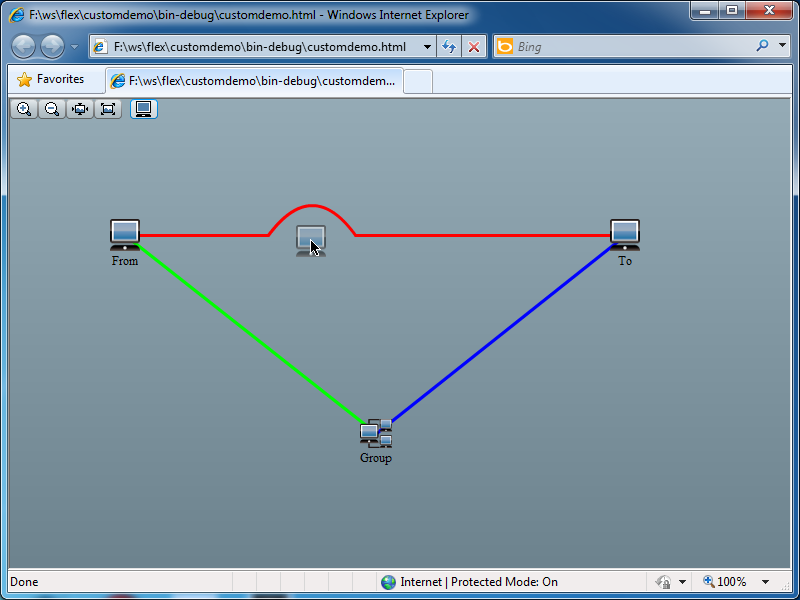The height and width of the screenshot is (600, 800).
Task: Close the Internet Explorer window
Action: pos(769,10)
